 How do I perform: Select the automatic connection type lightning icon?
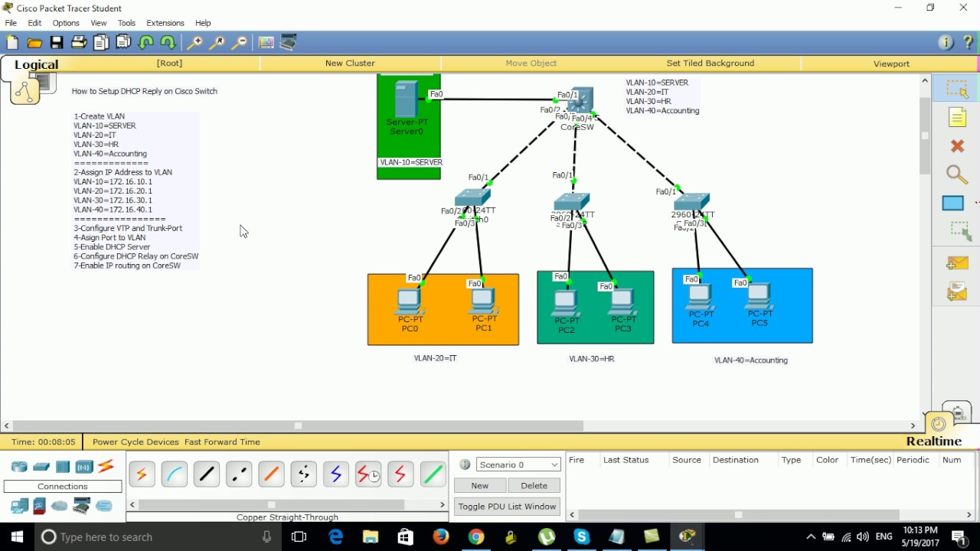(x=142, y=474)
